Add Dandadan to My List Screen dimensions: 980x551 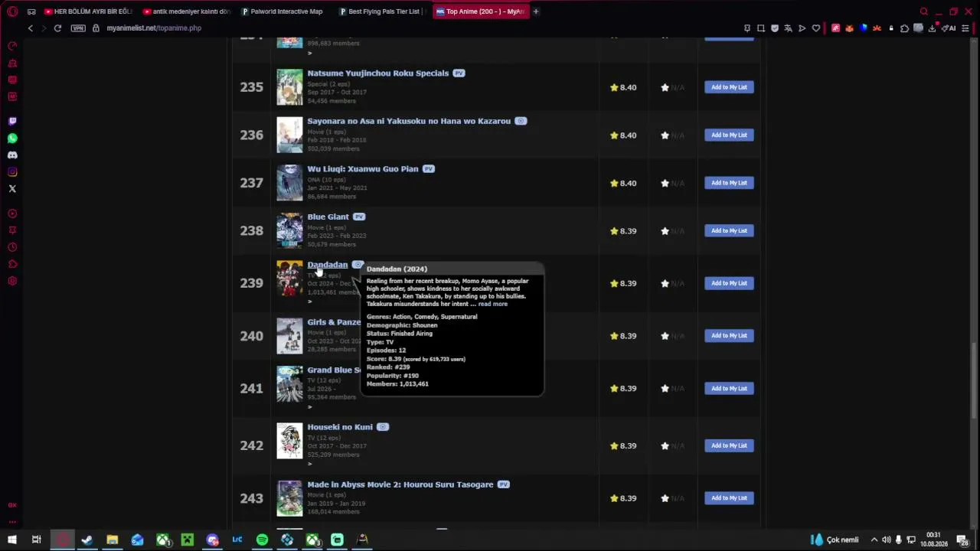pyautogui.click(x=729, y=283)
